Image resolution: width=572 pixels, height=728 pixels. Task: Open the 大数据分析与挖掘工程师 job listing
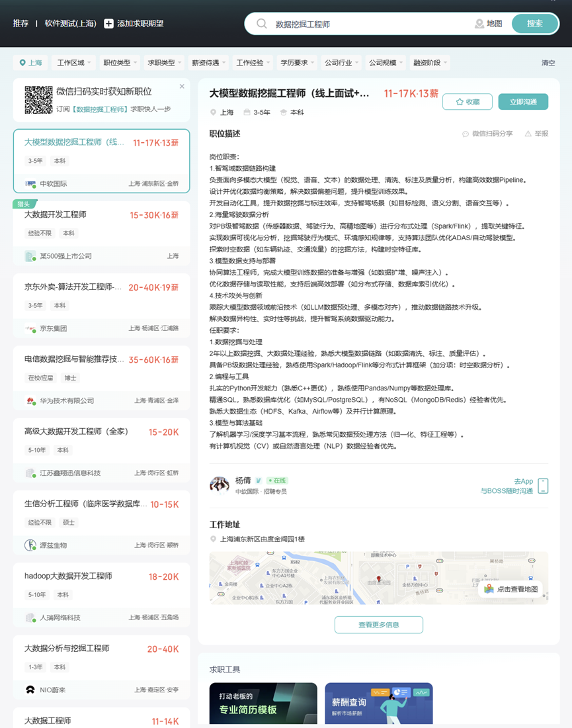[x=102, y=667]
